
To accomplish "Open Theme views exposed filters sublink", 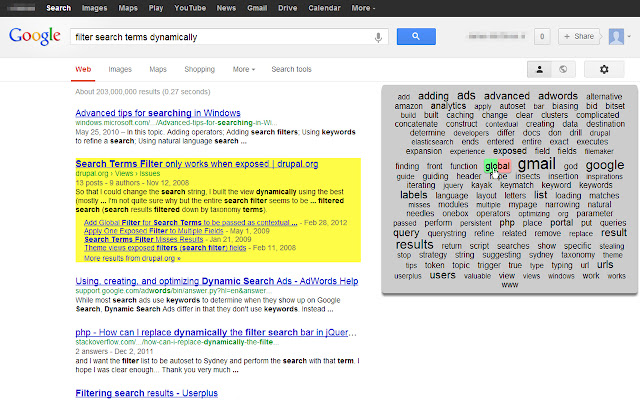I will click(165, 248).
